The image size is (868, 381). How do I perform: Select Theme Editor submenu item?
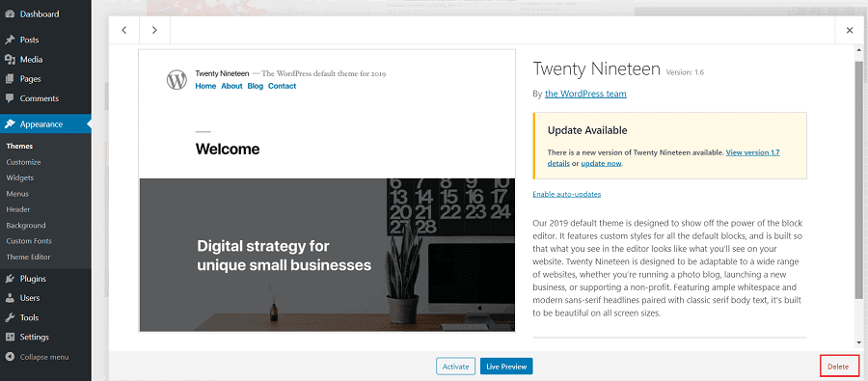pyautogui.click(x=28, y=257)
